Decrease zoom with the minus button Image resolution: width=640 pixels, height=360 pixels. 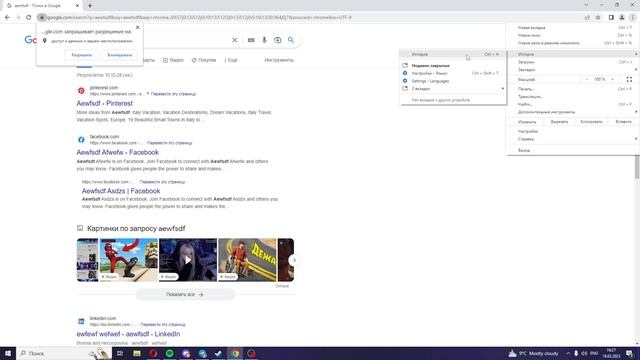[x=587, y=79]
